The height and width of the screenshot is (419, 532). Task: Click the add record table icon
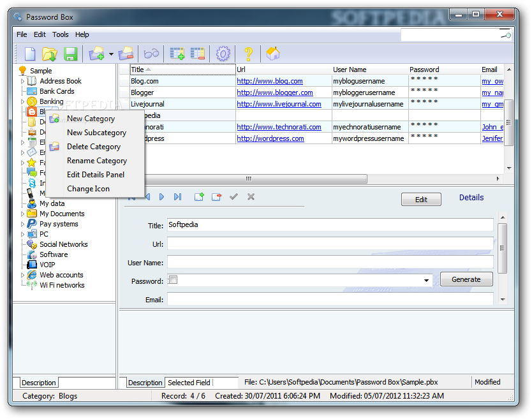pyautogui.click(x=177, y=54)
